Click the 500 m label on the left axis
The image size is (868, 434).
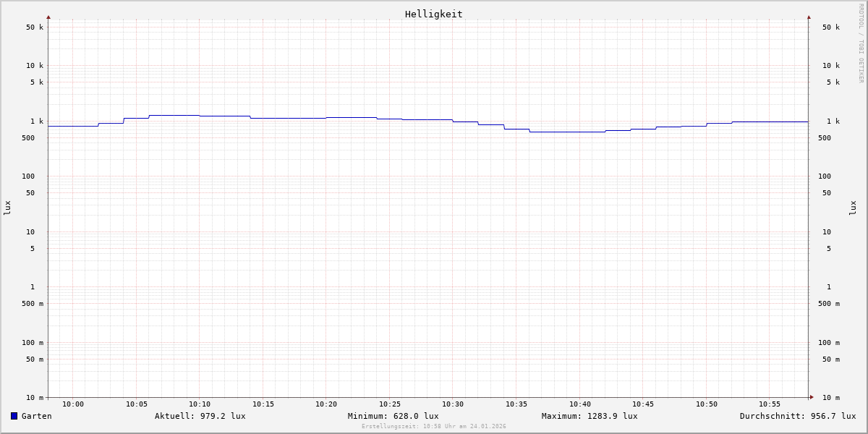tap(32, 304)
